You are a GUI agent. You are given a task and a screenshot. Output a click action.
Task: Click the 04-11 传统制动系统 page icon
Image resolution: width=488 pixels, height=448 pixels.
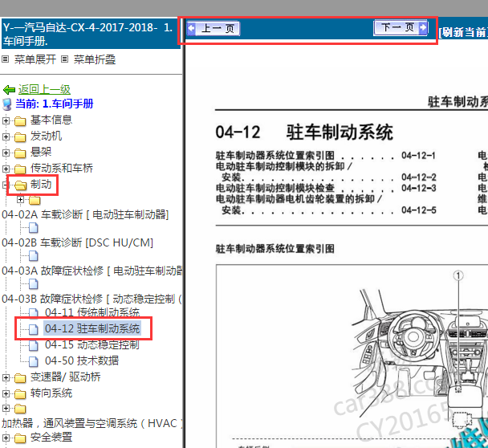click(x=33, y=313)
